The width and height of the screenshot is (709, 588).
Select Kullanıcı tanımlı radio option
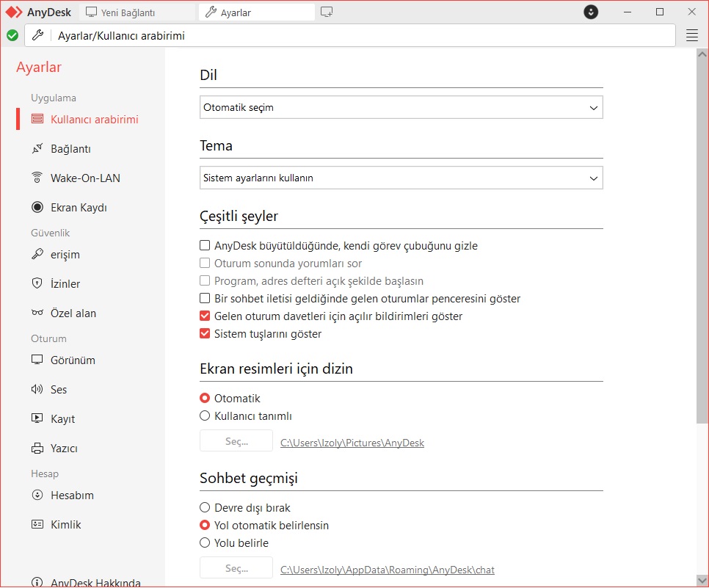[x=205, y=415]
